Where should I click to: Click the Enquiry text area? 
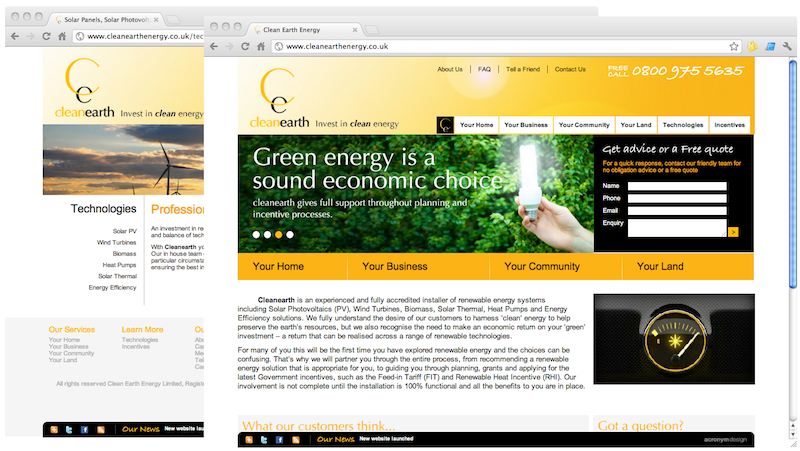coord(677,228)
